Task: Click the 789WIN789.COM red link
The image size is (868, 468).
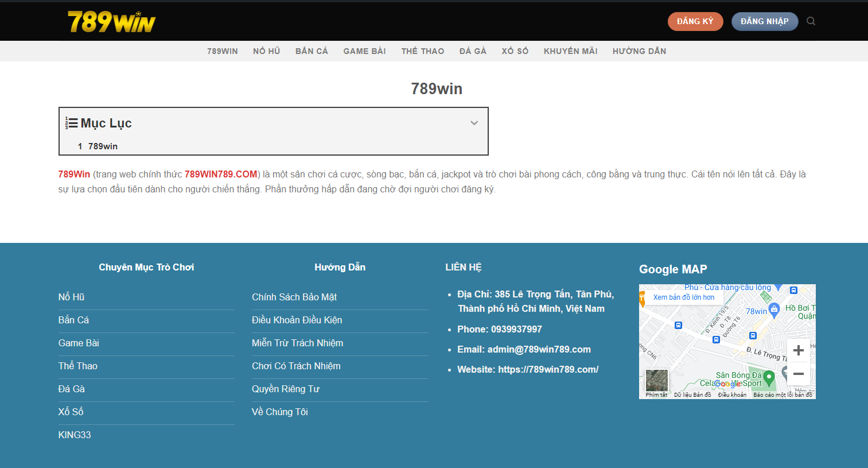Action: click(x=221, y=174)
